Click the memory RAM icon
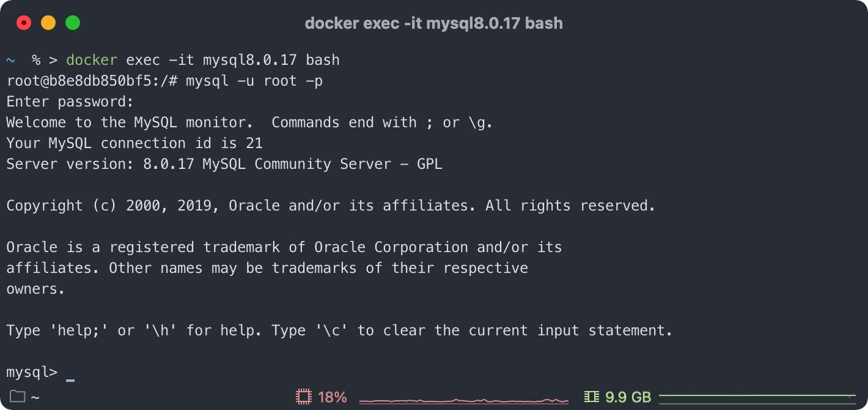Viewport: 868px width, 410px height. point(591,397)
